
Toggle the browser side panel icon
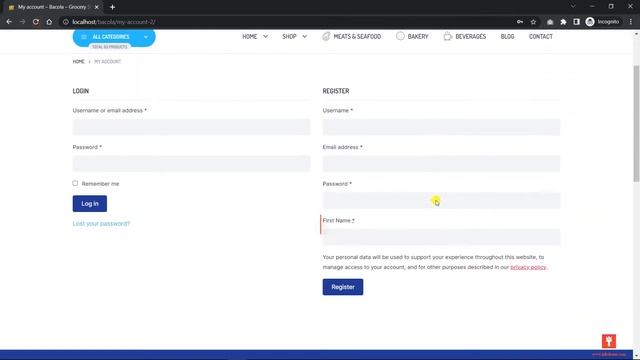point(576,22)
